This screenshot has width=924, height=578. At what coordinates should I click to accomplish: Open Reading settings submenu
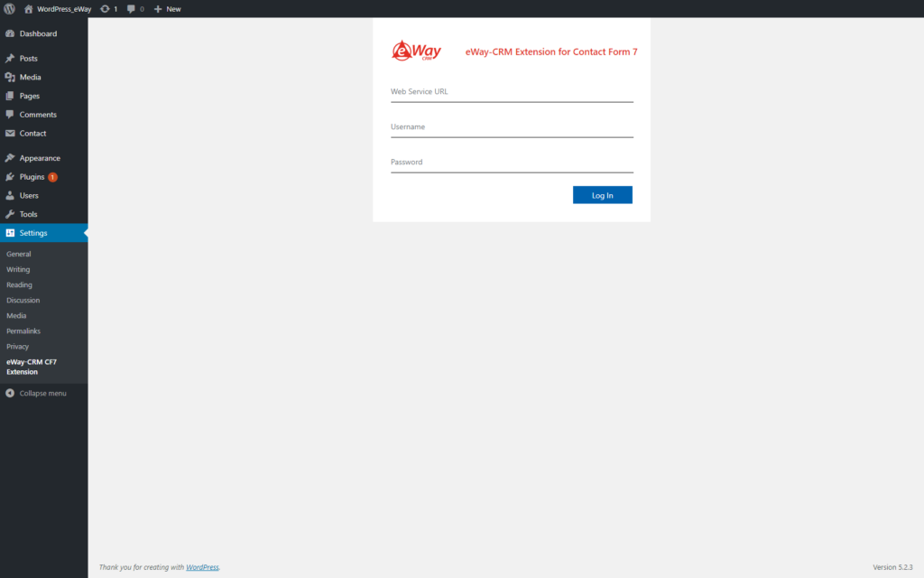tap(20, 284)
